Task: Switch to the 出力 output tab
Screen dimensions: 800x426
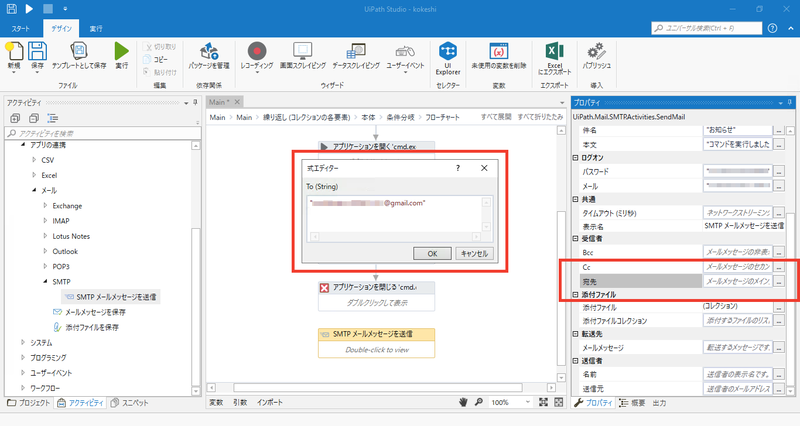Action: click(659, 403)
